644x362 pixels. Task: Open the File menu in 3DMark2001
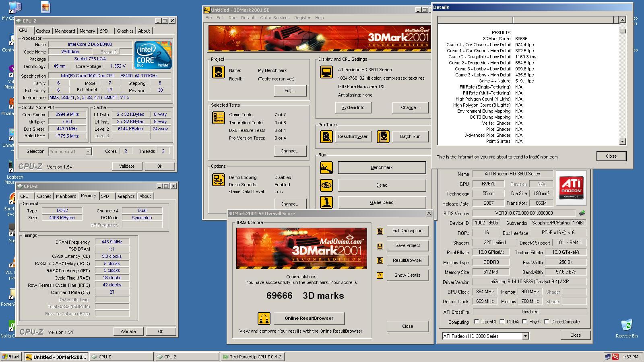208,18
